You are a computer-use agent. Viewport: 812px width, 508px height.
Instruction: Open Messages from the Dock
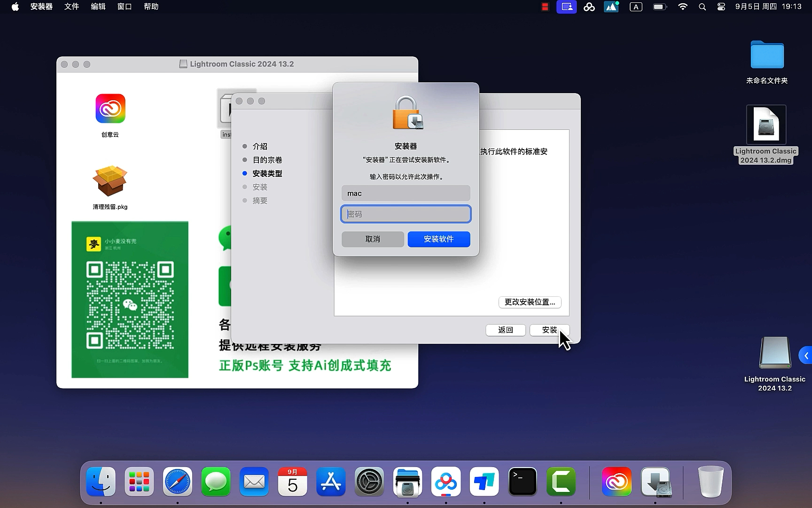pos(216,482)
